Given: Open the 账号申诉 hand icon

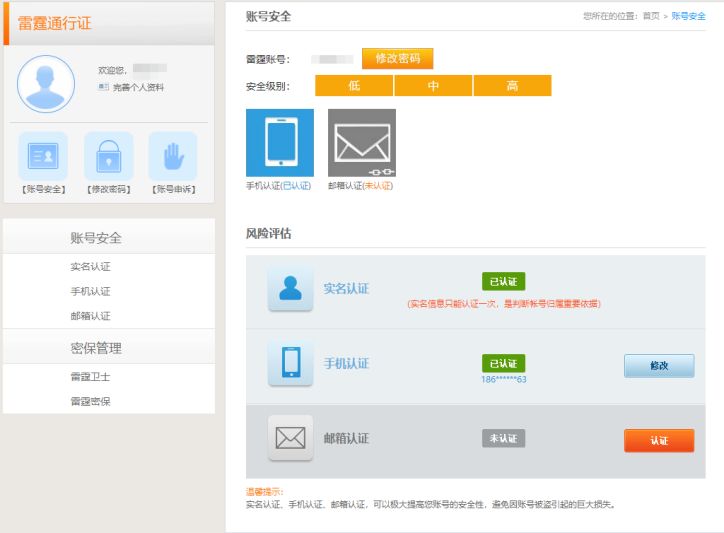Looking at the screenshot, I should coord(173,156).
